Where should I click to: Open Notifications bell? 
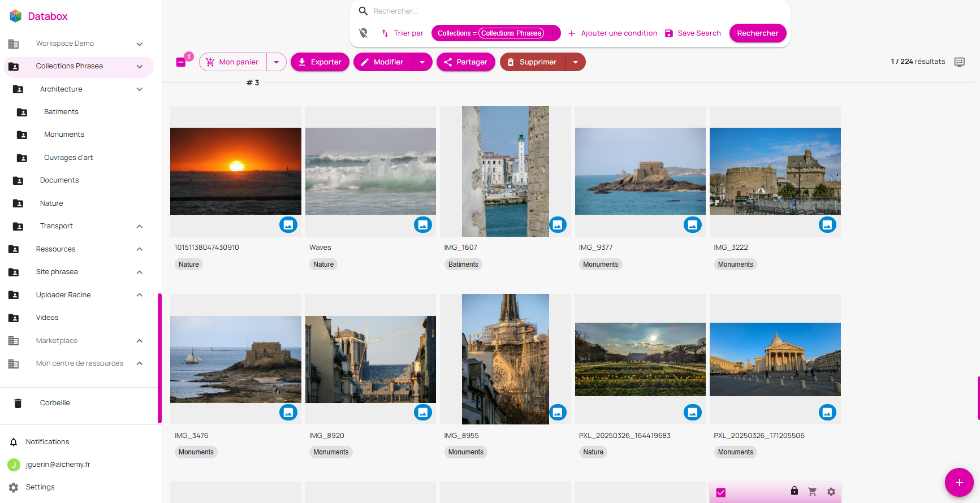pyautogui.click(x=14, y=442)
